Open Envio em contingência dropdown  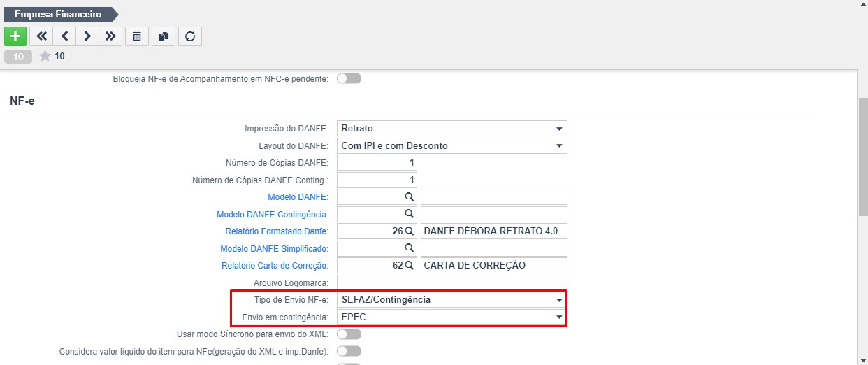(452, 317)
